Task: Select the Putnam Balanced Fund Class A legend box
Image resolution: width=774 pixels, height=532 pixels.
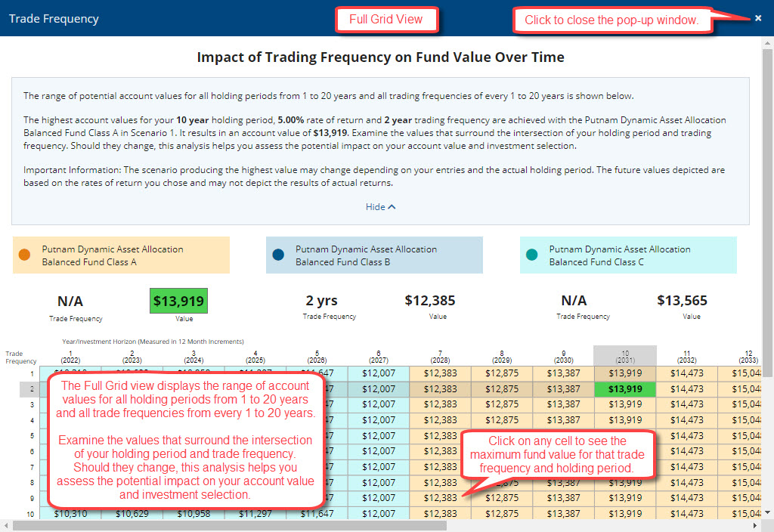Action: coord(121,255)
